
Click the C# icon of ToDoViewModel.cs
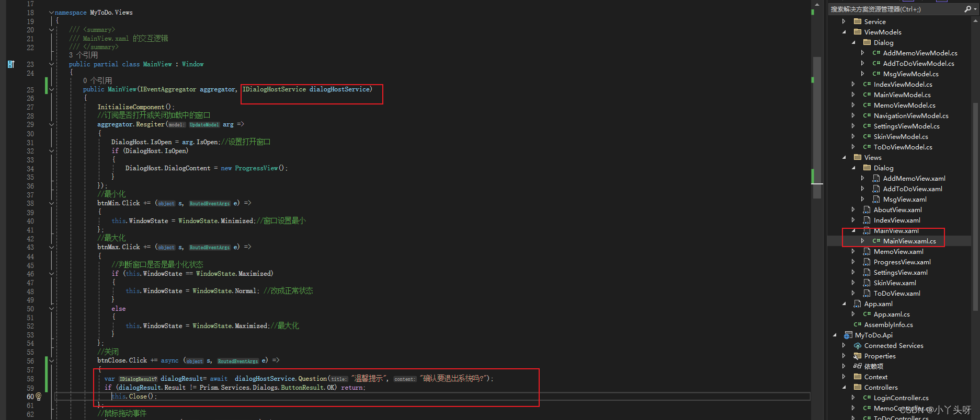click(x=867, y=147)
